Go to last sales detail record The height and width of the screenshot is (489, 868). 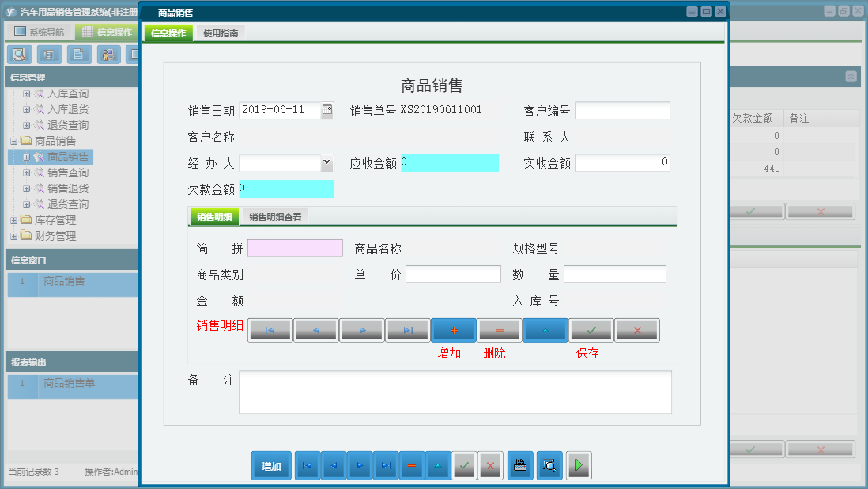tap(408, 330)
